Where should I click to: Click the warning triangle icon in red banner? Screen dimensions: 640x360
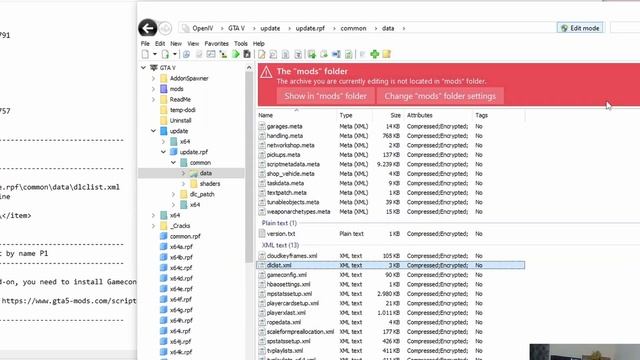tap(266, 73)
